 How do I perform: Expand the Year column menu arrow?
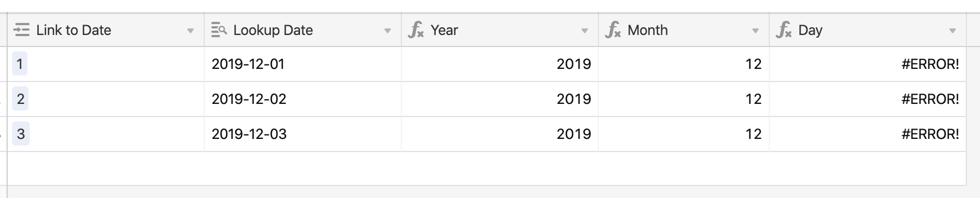(x=585, y=31)
